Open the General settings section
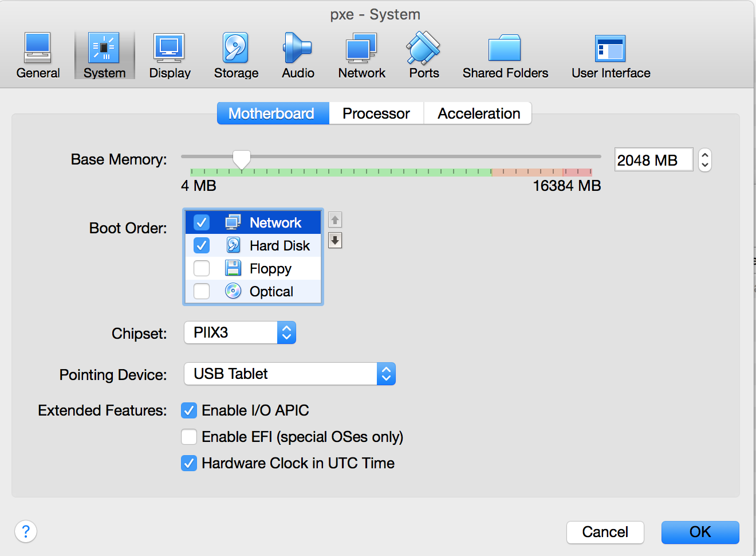The height and width of the screenshot is (556, 756). pyautogui.click(x=38, y=55)
